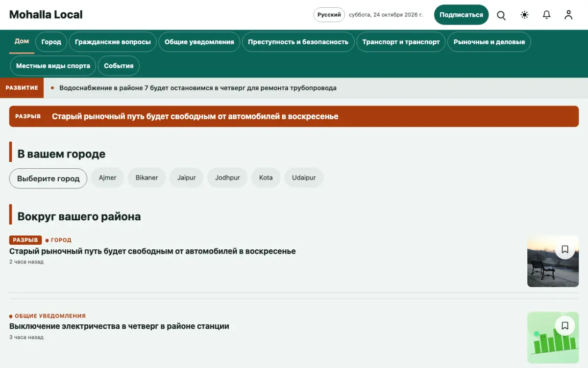Open the search icon in header
This screenshot has width=588, height=368.
(501, 15)
